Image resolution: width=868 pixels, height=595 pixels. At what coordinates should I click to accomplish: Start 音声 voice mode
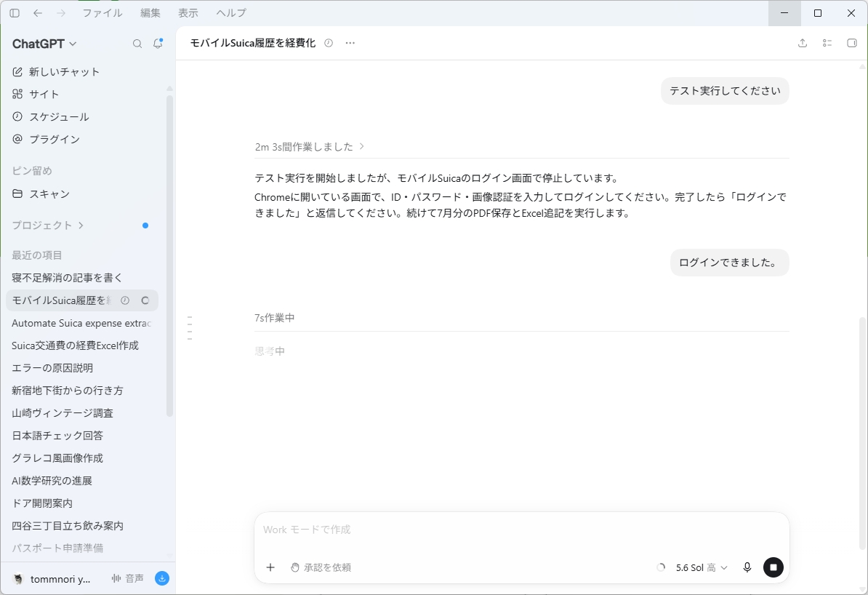(x=128, y=578)
